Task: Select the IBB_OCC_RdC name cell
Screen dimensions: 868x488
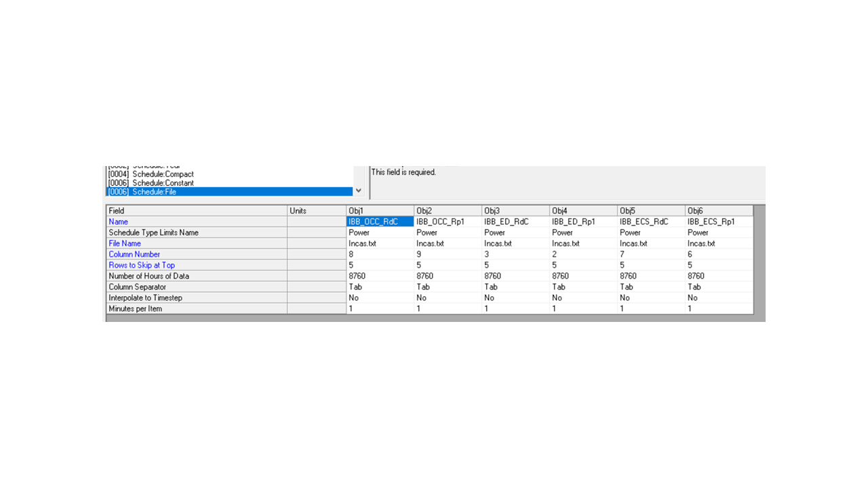Action: click(x=380, y=222)
